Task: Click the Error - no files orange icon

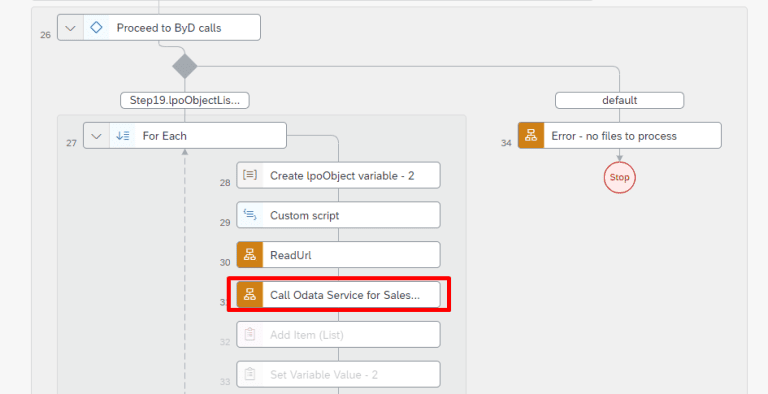Action: pyautogui.click(x=531, y=136)
